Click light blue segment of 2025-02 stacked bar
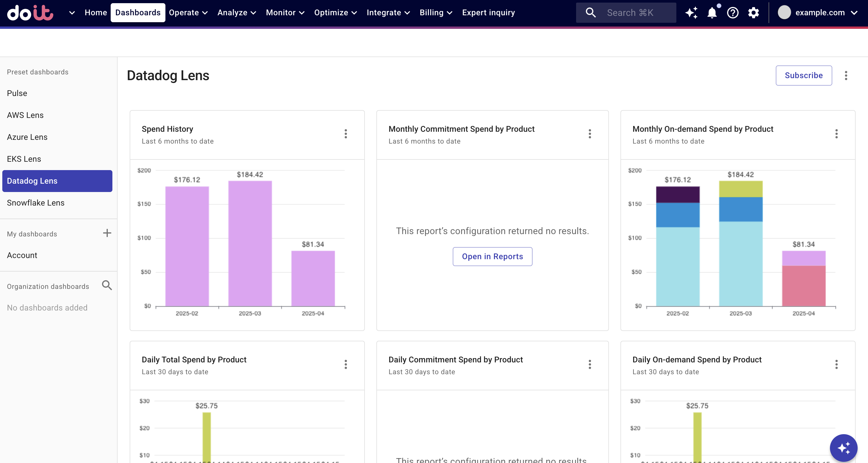868x463 pixels. 678,267
